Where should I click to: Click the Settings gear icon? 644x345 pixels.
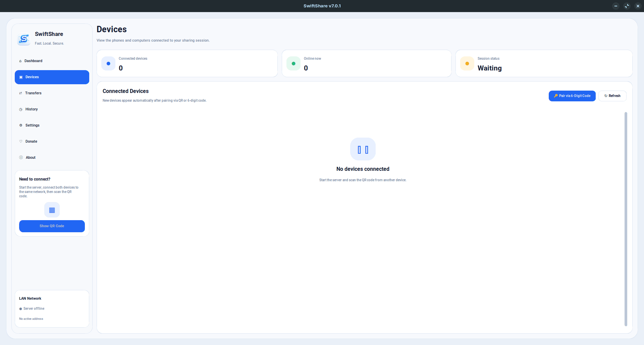click(21, 126)
